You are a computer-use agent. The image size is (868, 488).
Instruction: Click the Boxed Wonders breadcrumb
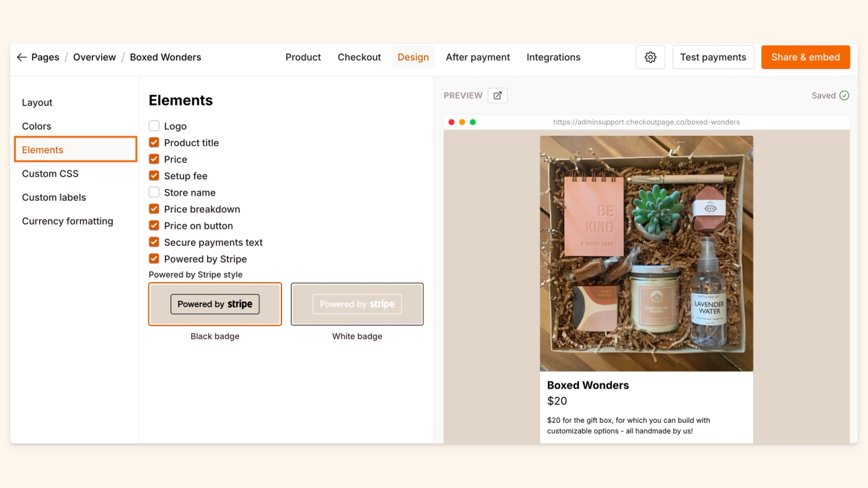point(166,57)
